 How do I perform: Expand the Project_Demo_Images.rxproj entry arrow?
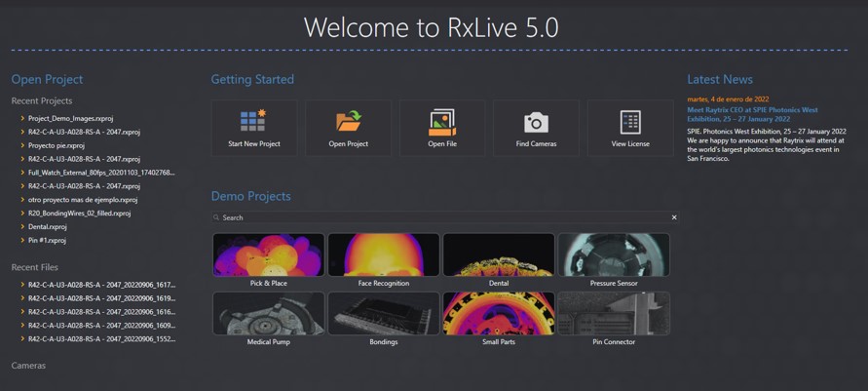click(22, 118)
